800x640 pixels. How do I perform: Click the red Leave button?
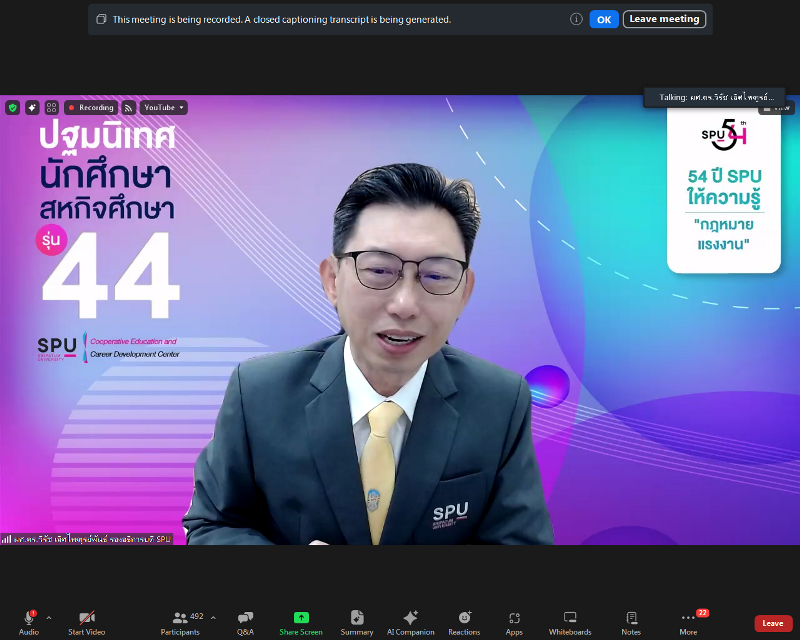pos(773,623)
